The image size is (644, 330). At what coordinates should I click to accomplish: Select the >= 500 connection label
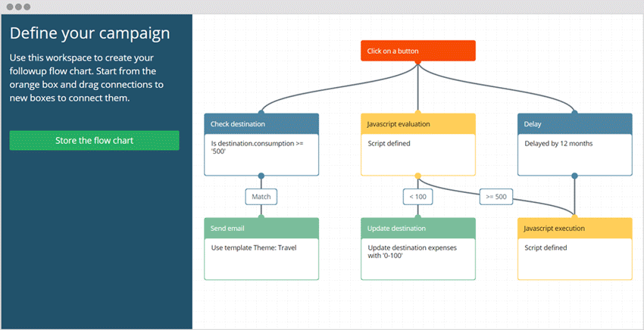click(496, 197)
